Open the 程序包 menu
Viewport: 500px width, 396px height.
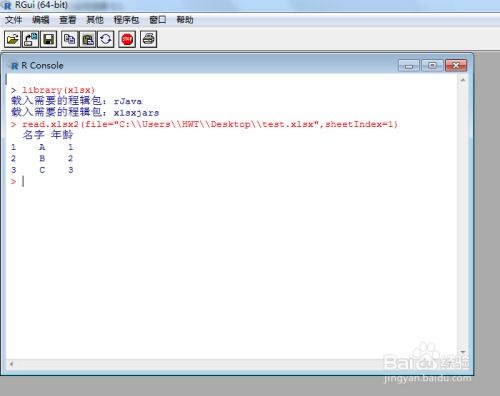(x=126, y=20)
